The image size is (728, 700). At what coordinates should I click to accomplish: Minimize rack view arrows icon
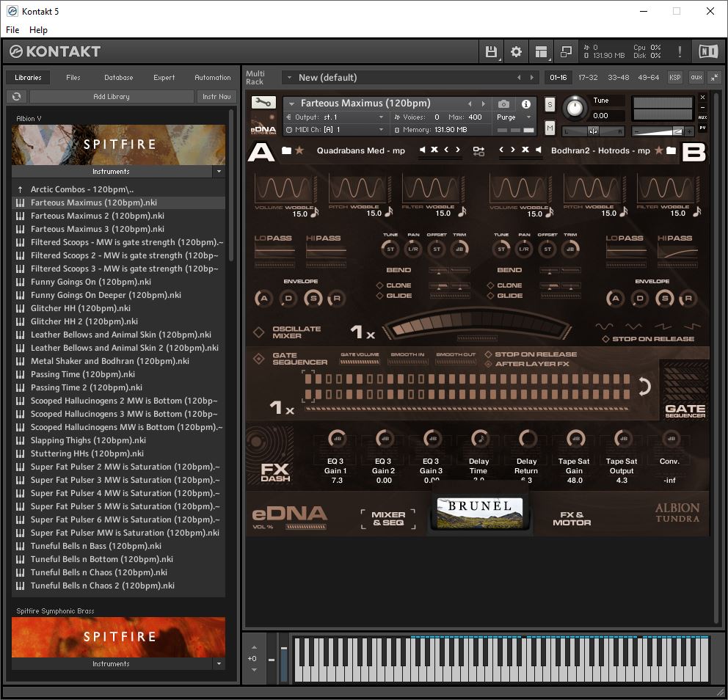(714, 78)
